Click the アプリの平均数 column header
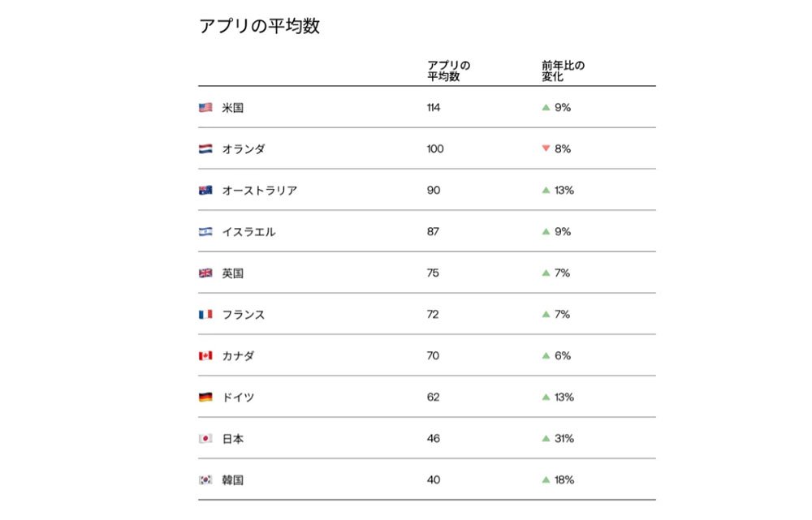The image size is (812, 520). coord(448,71)
